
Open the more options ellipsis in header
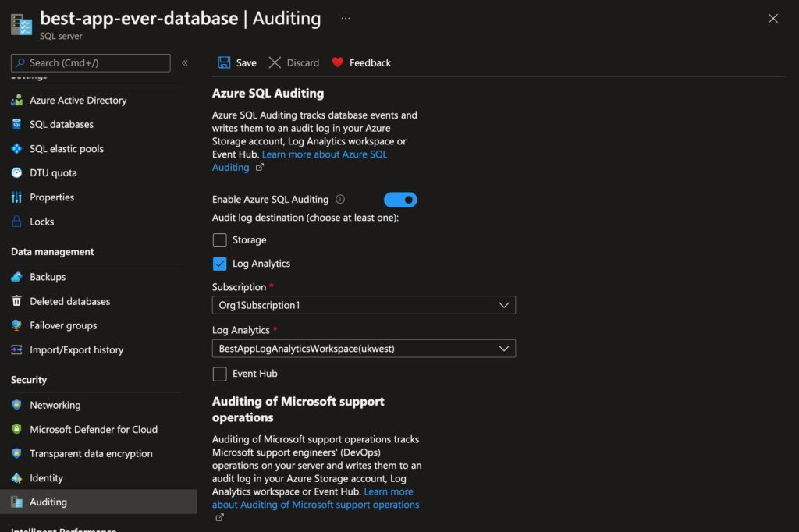346,19
